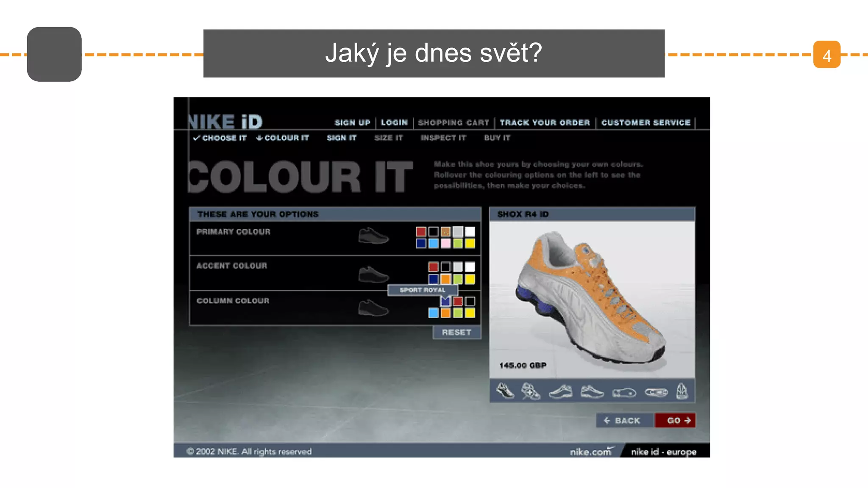Set primary colour to navy blue
This screenshot has width=868, height=488.
click(421, 243)
